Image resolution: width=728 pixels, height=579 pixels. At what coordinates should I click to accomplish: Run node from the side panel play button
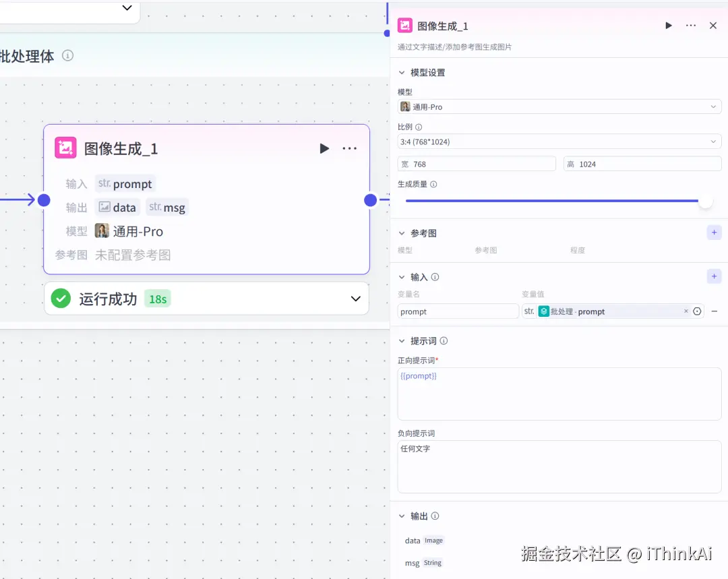tap(668, 26)
